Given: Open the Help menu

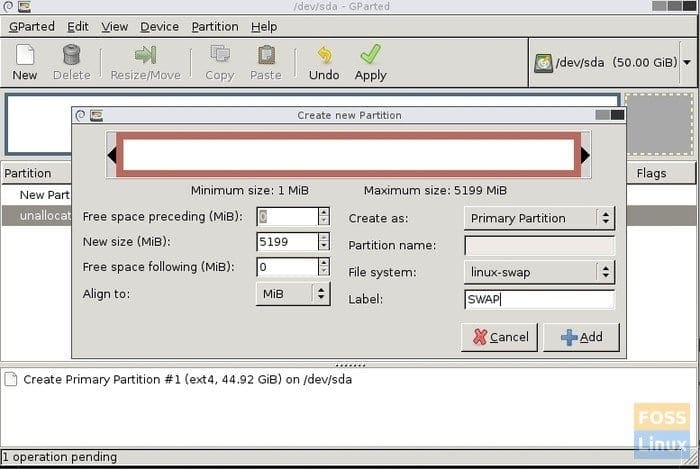Looking at the screenshot, I should click(x=264, y=27).
